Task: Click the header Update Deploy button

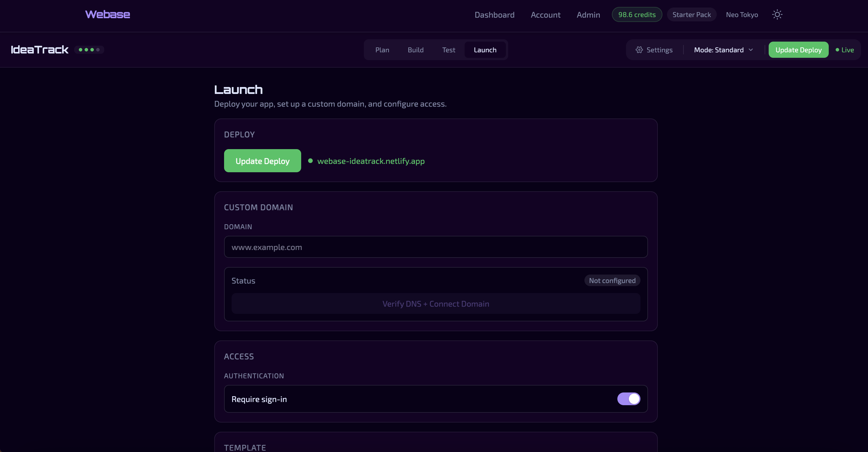Action: pyautogui.click(x=798, y=50)
